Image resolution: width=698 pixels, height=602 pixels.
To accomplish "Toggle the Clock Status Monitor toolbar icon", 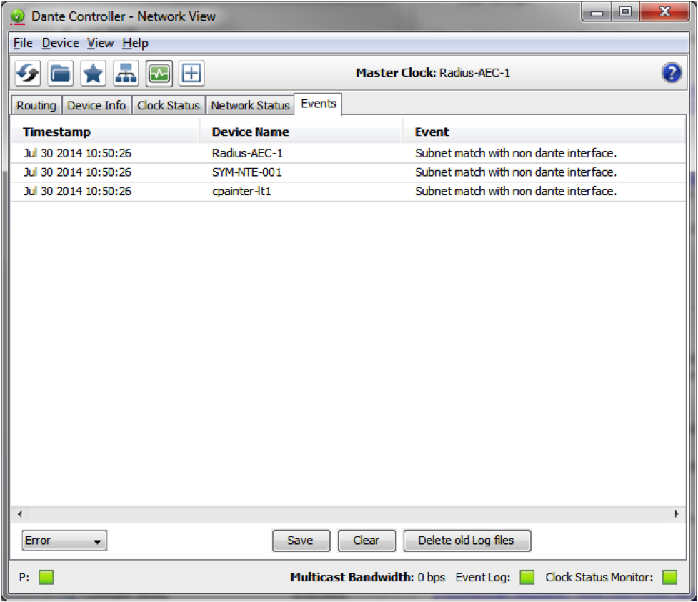I will pos(159,73).
